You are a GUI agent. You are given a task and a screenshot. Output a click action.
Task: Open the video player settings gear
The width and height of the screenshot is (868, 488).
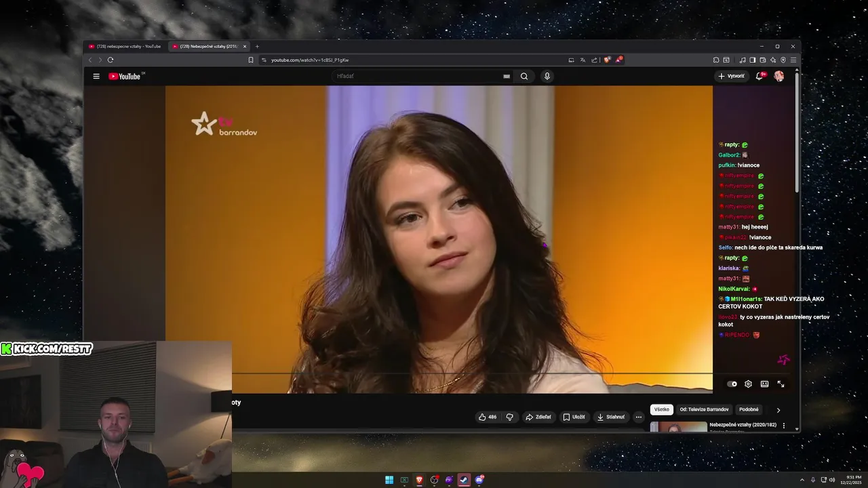coord(748,384)
